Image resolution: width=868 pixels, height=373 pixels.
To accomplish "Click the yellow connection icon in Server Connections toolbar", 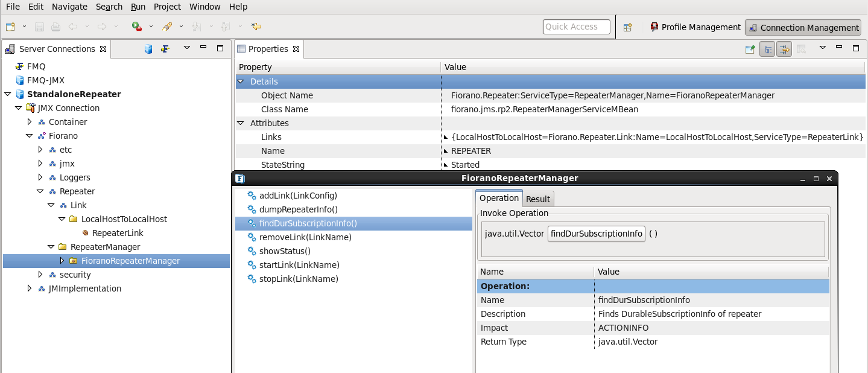I will coord(165,49).
